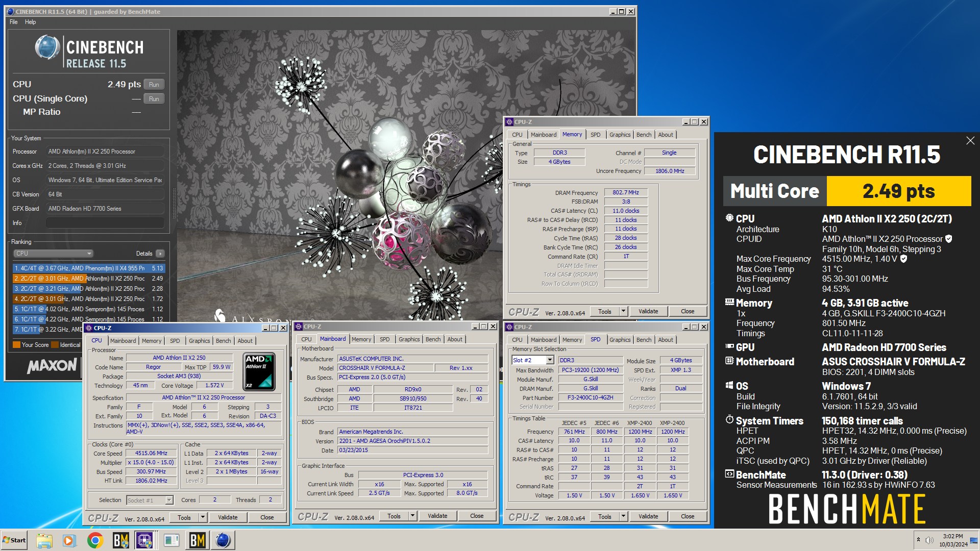This screenshot has height=551, width=980.
Task: Click the Tools button in CPU-Z CPU window
Action: (x=184, y=517)
